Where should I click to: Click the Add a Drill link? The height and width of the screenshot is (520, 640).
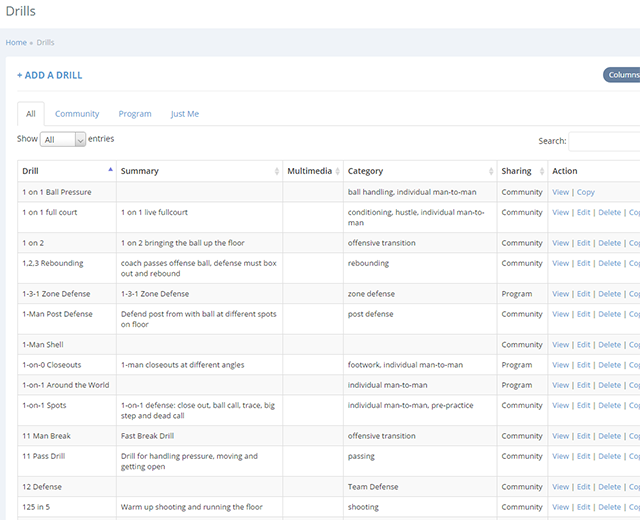click(x=50, y=75)
